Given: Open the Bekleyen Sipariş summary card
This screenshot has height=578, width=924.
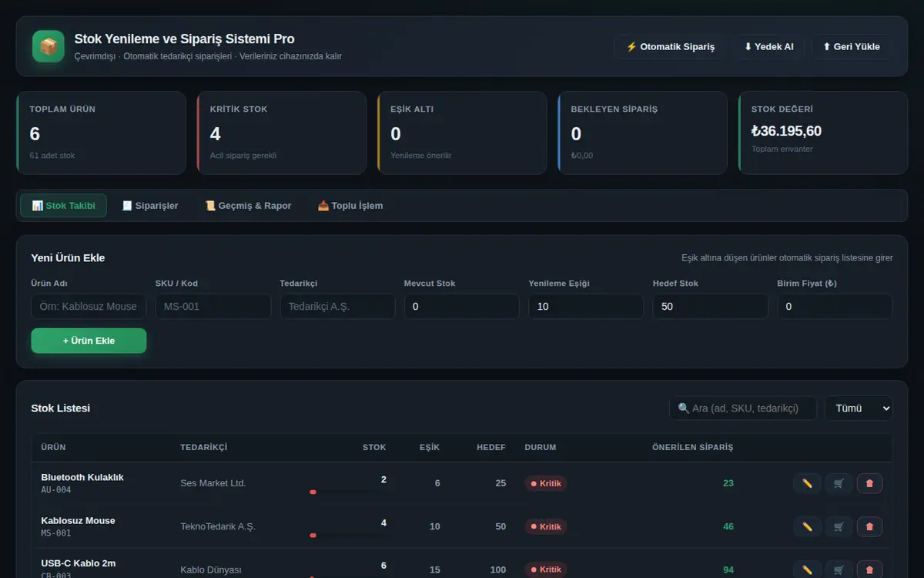Looking at the screenshot, I should tap(642, 133).
